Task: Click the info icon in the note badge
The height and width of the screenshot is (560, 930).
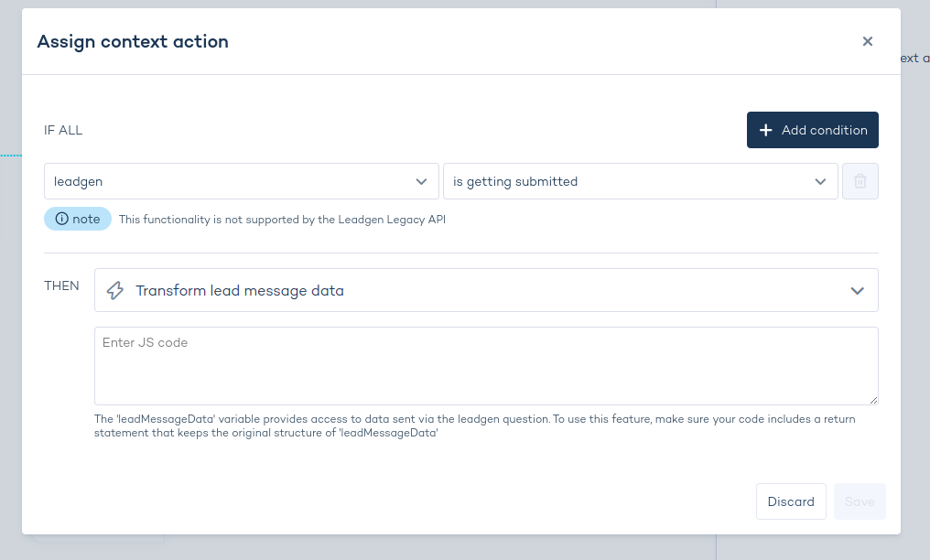Action: pyautogui.click(x=60, y=219)
